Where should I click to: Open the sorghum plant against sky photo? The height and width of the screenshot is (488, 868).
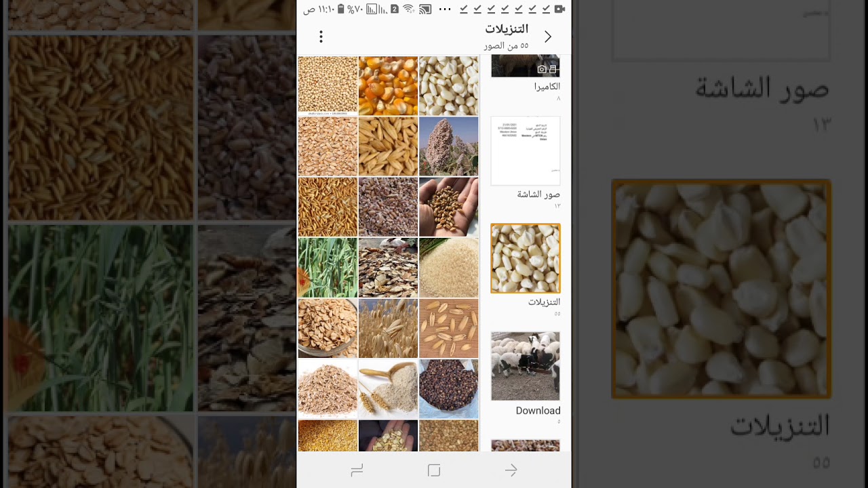point(449,146)
